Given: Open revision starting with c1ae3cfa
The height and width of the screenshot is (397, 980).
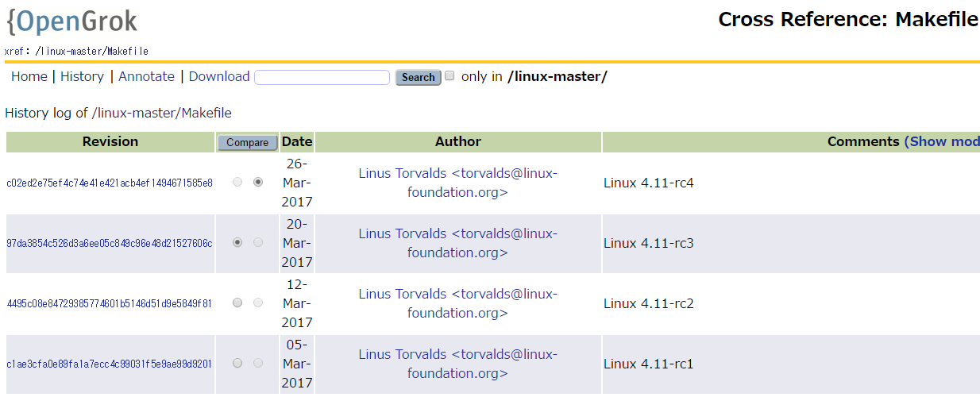Looking at the screenshot, I should point(110,364).
